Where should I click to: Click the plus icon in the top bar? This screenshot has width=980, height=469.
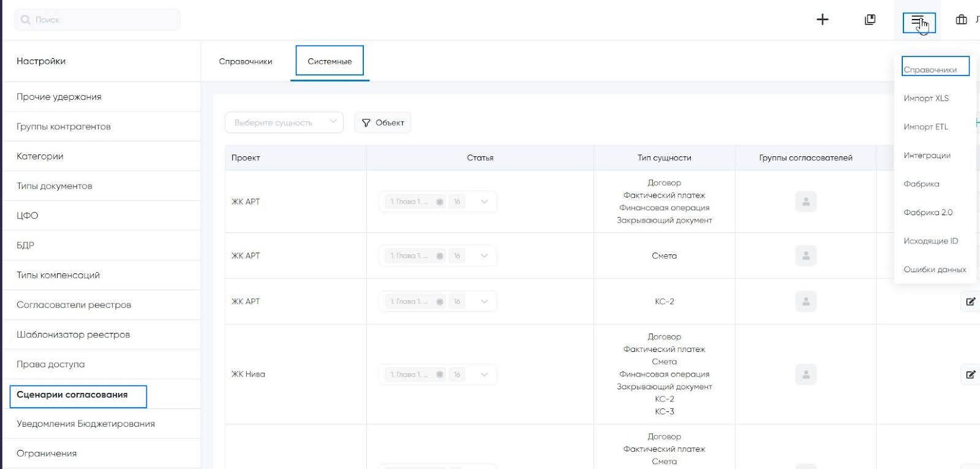click(823, 20)
